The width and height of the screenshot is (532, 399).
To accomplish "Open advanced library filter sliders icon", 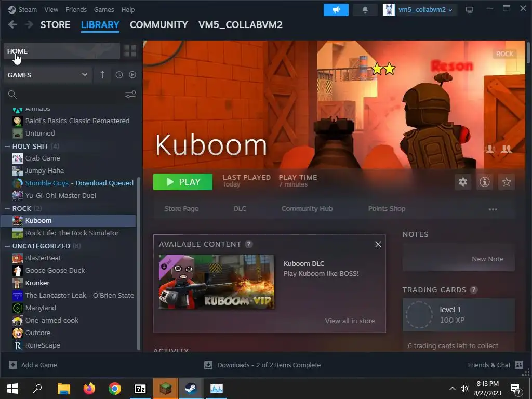I will [x=130, y=95].
